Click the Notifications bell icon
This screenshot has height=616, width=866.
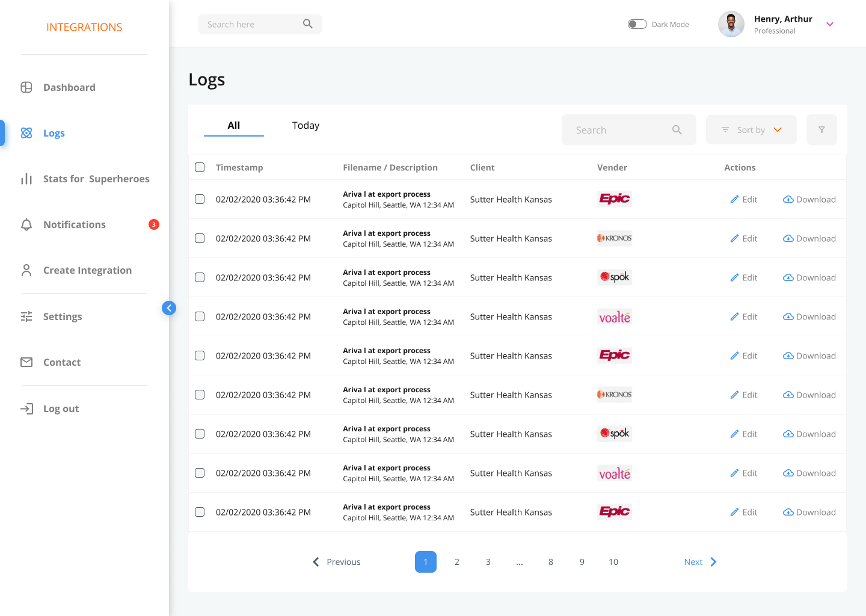tap(26, 224)
